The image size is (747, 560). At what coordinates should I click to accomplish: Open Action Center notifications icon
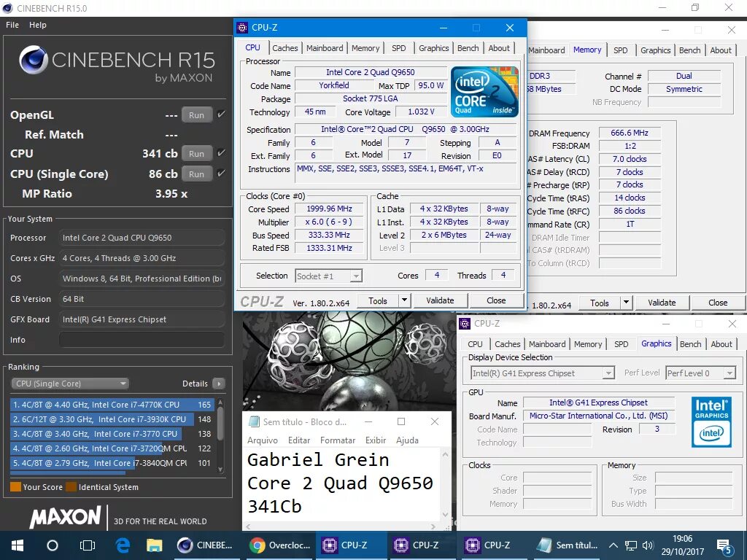[x=724, y=546]
